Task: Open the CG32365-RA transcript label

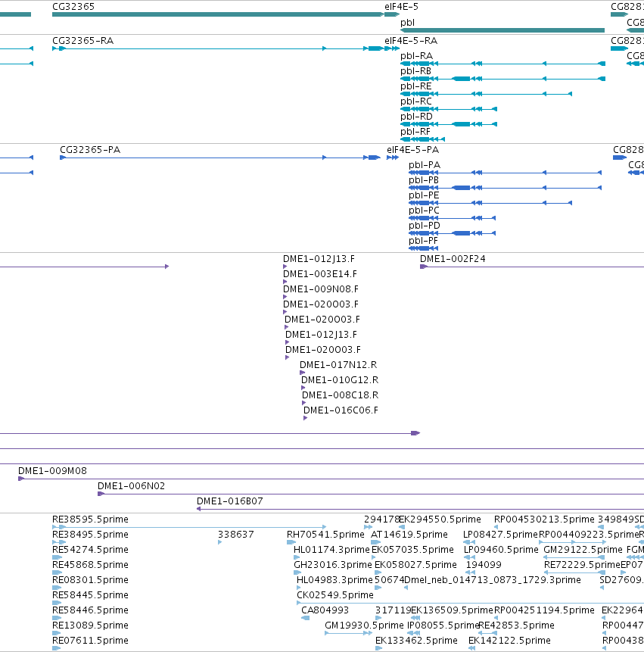Action: (x=82, y=41)
